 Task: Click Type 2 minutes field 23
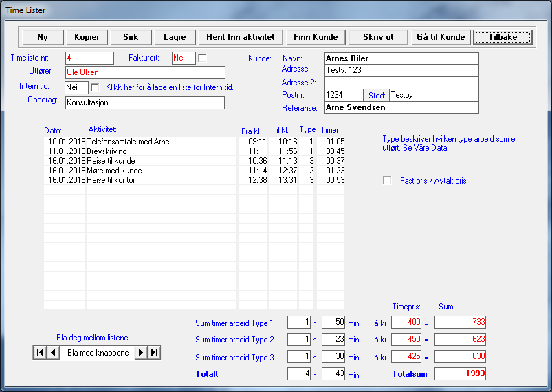333,339
